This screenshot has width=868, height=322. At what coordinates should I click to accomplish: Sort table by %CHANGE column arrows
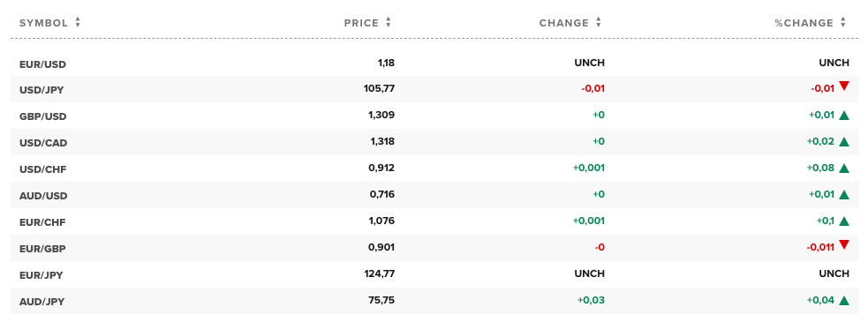[843, 23]
